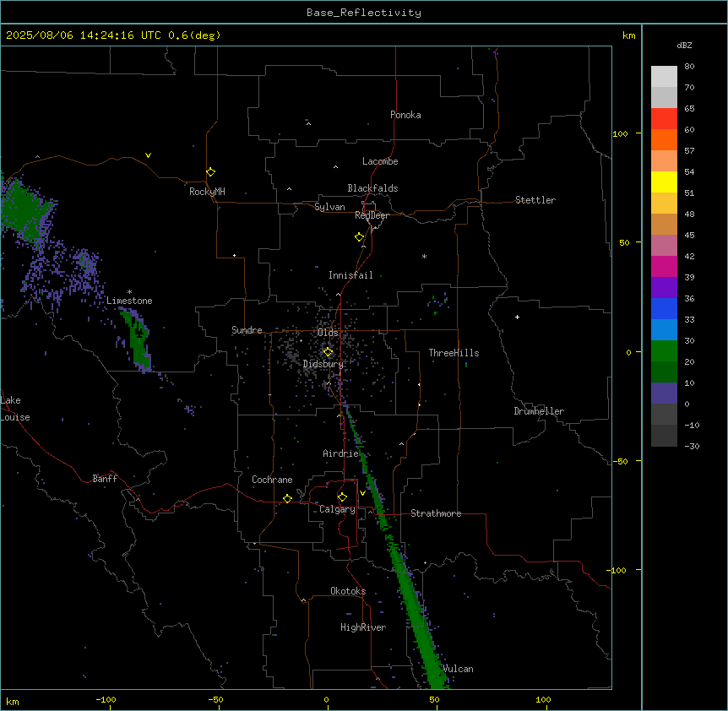Click the Calgary city label

pos(337,509)
